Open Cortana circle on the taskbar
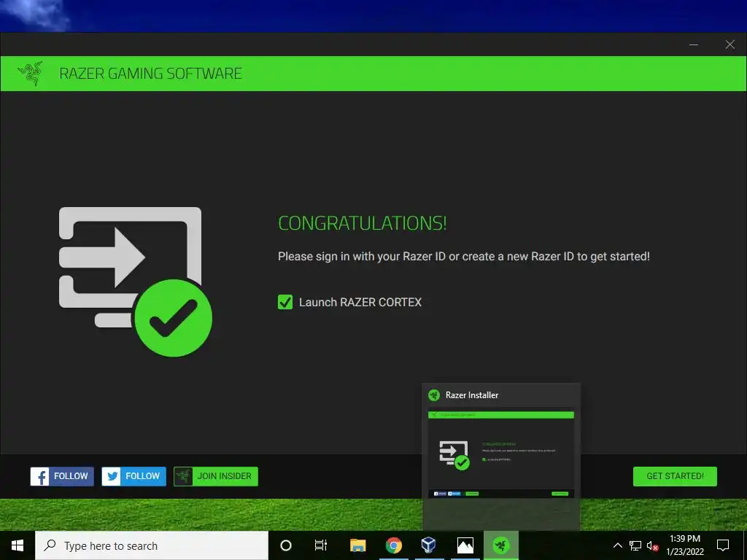This screenshot has width=747, height=560. pyautogui.click(x=286, y=545)
